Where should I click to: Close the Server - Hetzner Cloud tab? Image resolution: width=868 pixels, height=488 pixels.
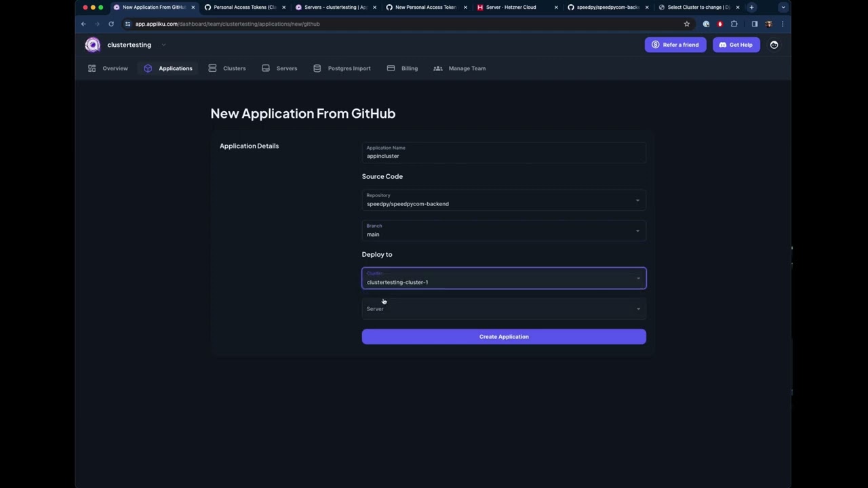tap(556, 7)
